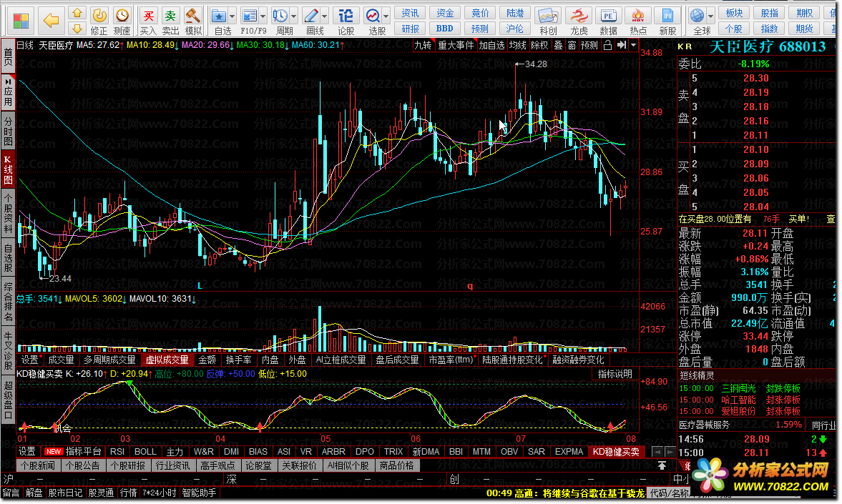Click the colorful home grid icon
Screen dimensions: 842x504
(x=21, y=21)
